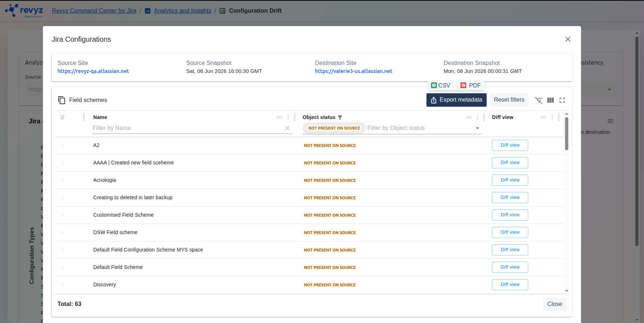
Task: Select the Customised Field Scheme name cell
Action: [123, 215]
